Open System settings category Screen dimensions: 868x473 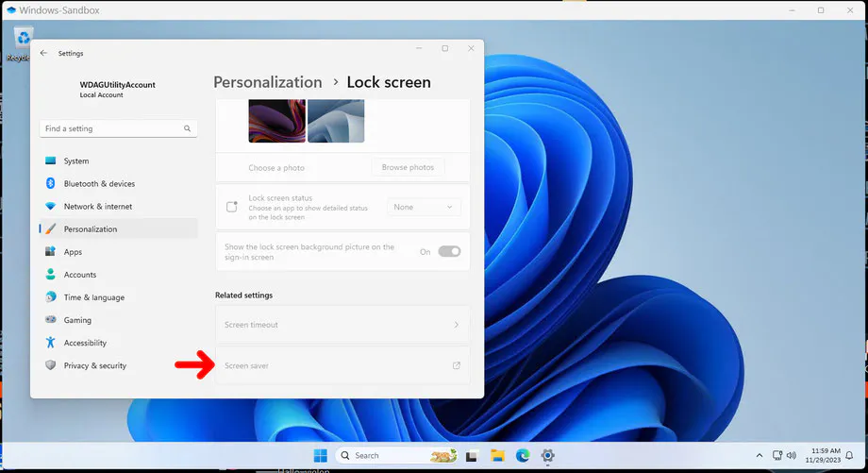coord(119,160)
